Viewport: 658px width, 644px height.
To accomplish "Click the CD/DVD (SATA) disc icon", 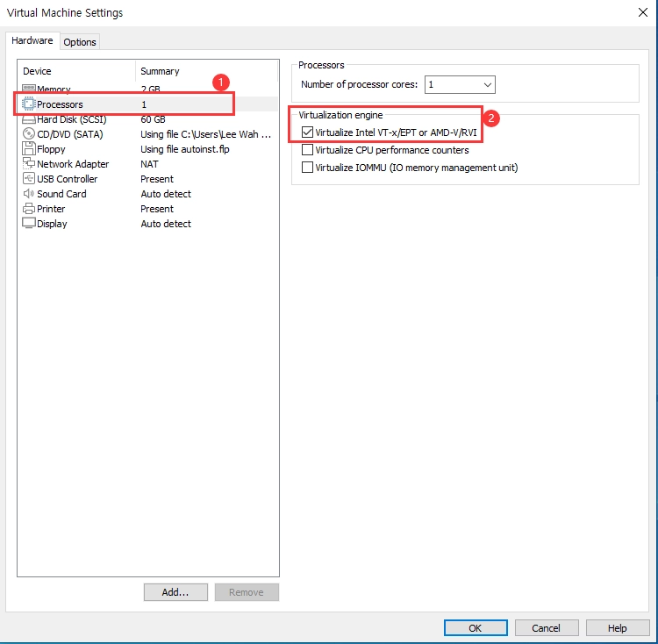I will tap(29, 134).
